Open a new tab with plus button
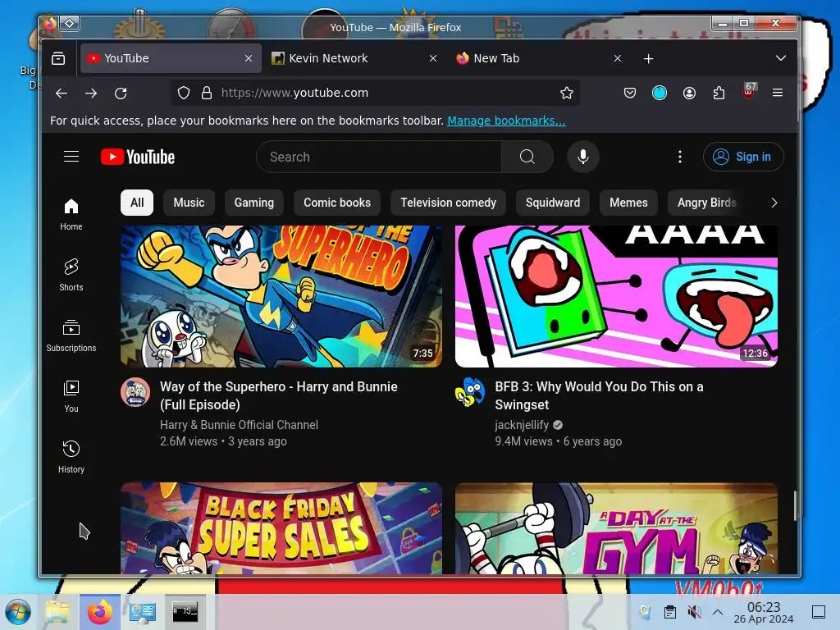Viewport: 840px width, 630px height. point(648,58)
